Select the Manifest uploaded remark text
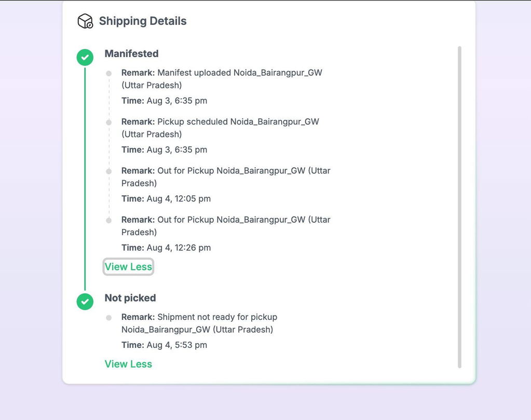This screenshot has height=420, width=531. 222,79
